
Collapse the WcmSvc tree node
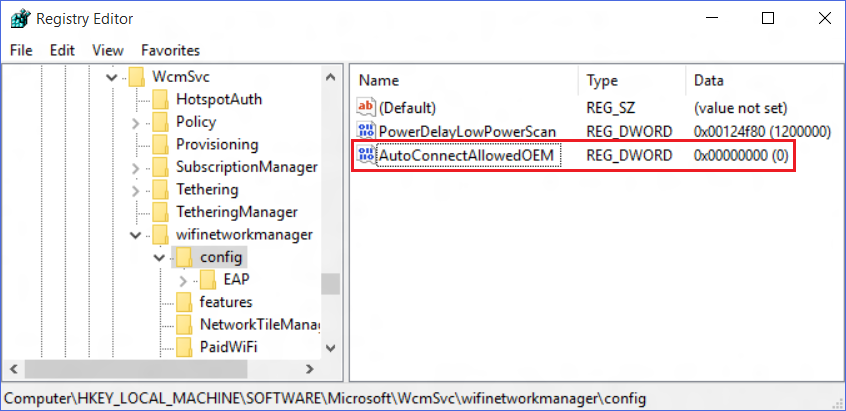tap(112, 77)
